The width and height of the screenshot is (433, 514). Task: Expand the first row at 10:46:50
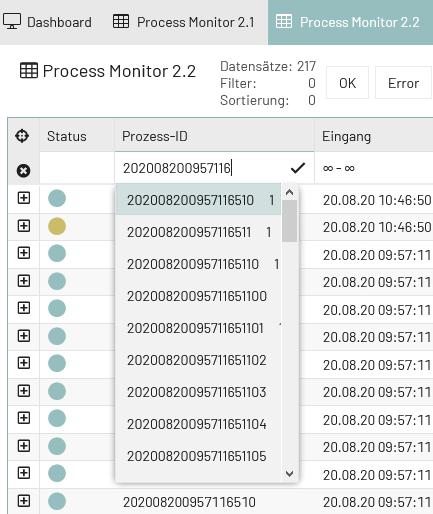24,198
